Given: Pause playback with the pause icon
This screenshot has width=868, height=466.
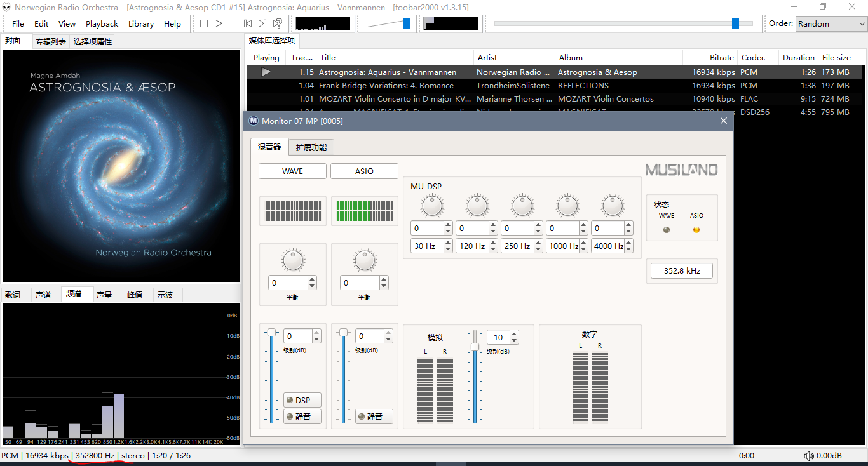Looking at the screenshot, I should (x=233, y=23).
